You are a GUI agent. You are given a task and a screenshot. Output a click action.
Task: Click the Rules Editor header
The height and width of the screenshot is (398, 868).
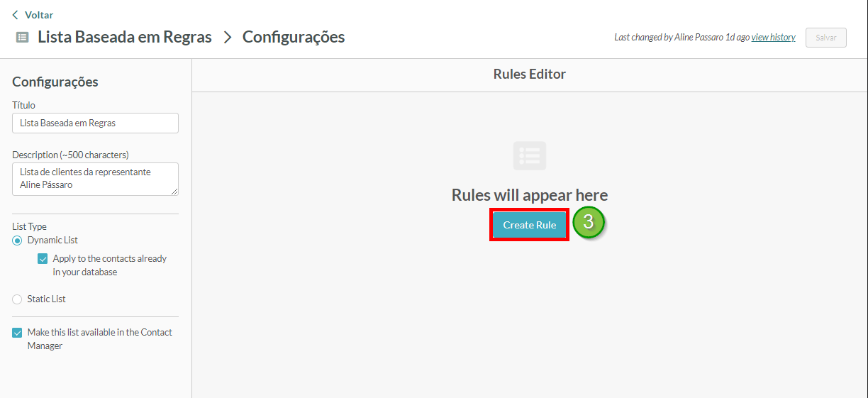[530, 74]
